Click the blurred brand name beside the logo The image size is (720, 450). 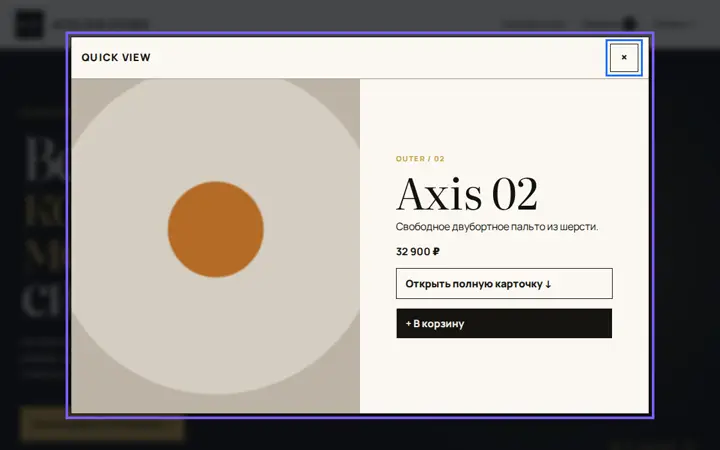[x=101, y=24]
